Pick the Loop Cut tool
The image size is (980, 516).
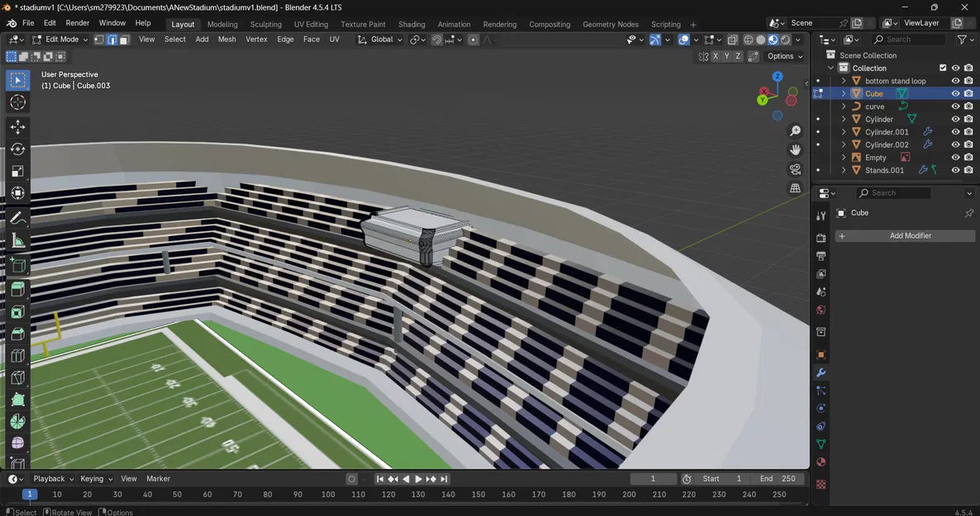(17, 356)
